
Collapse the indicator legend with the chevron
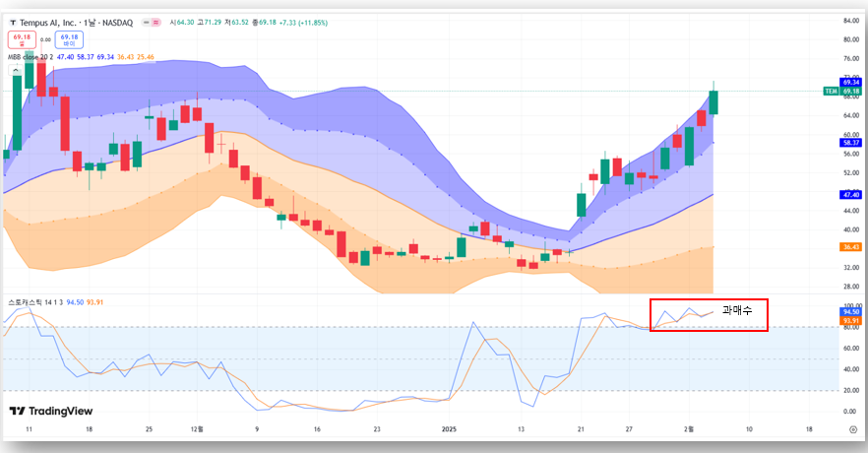[x=14, y=70]
